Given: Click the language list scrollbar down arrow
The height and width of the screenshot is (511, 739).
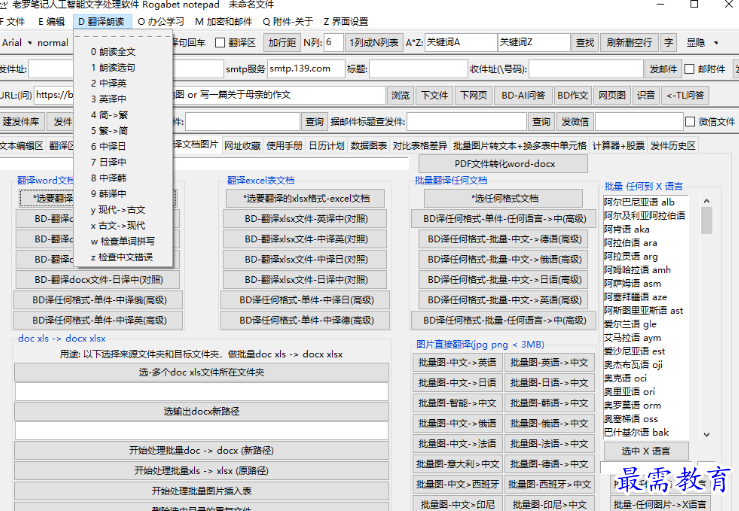Looking at the screenshot, I should point(706,434).
